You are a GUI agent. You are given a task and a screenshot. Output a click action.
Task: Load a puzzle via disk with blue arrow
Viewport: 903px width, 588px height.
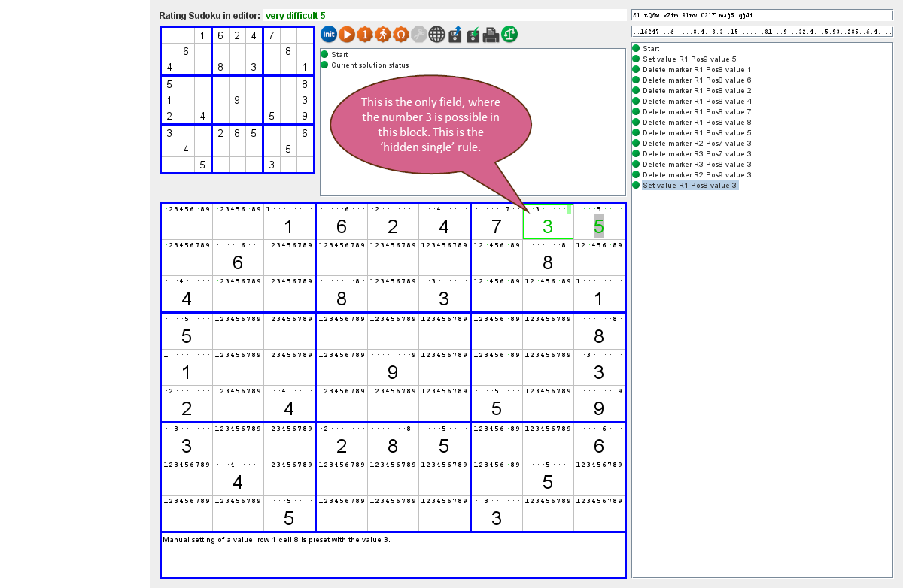click(x=455, y=34)
